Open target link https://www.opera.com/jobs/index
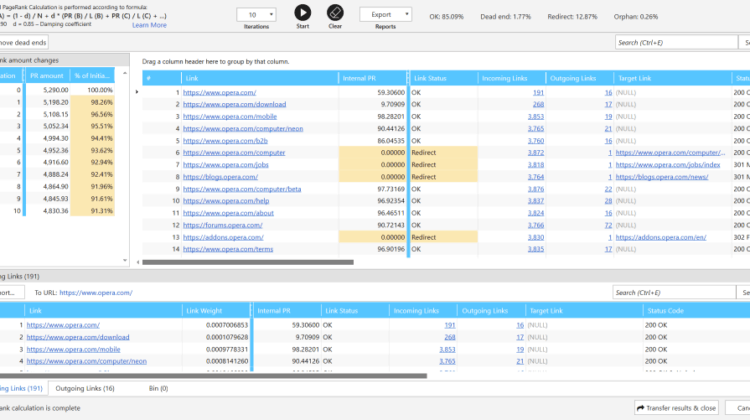 tap(668, 165)
